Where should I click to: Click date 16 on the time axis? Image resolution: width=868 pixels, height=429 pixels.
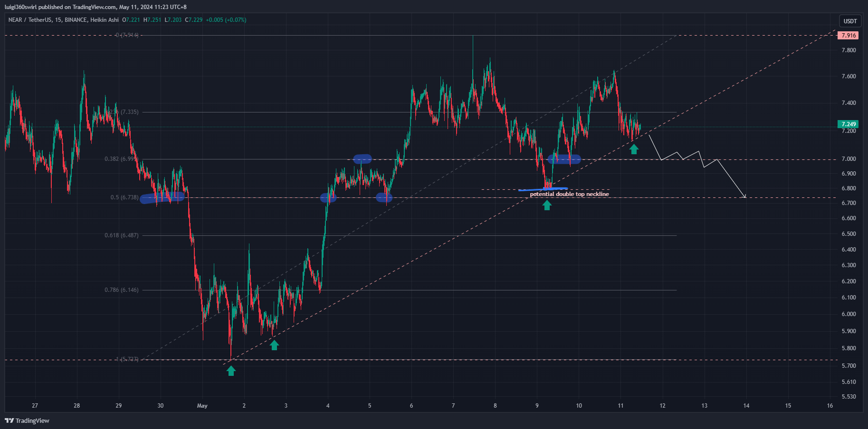coord(830,406)
